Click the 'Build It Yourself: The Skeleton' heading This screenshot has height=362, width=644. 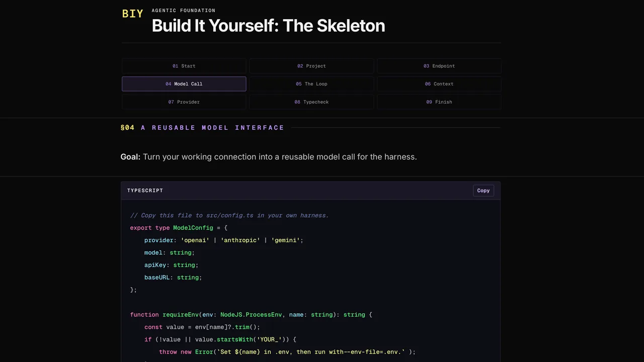coord(268,26)
